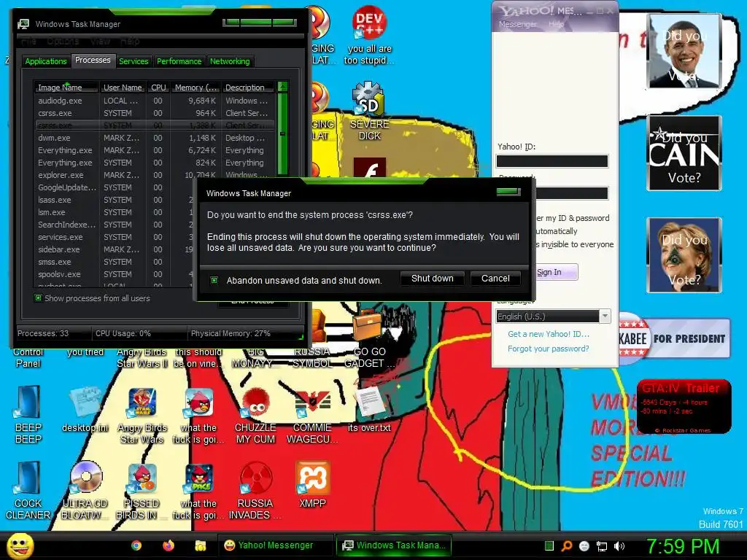The width and height of the screenshot is (747, 560).
Task: Open the network tray icon
Action: tap(602, 546)
